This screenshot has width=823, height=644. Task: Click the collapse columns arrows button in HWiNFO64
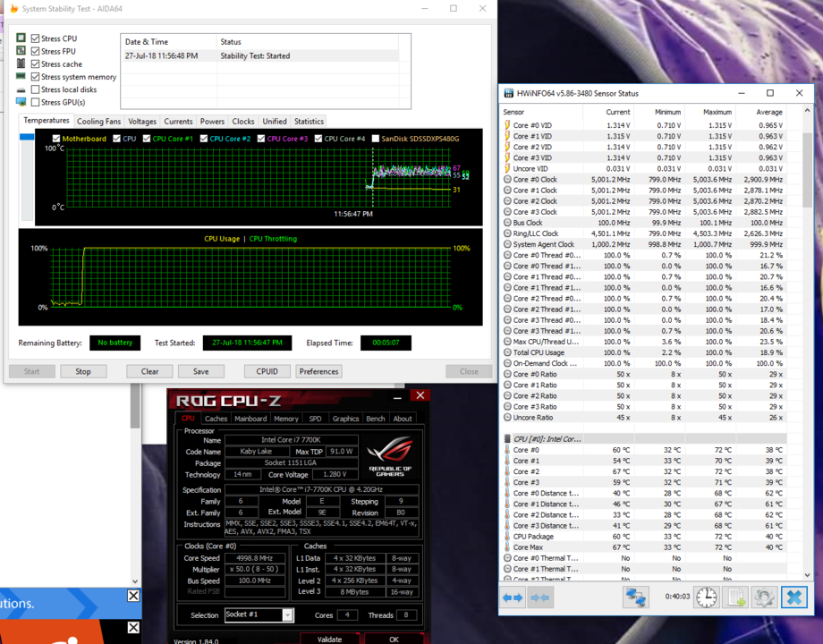539,597
